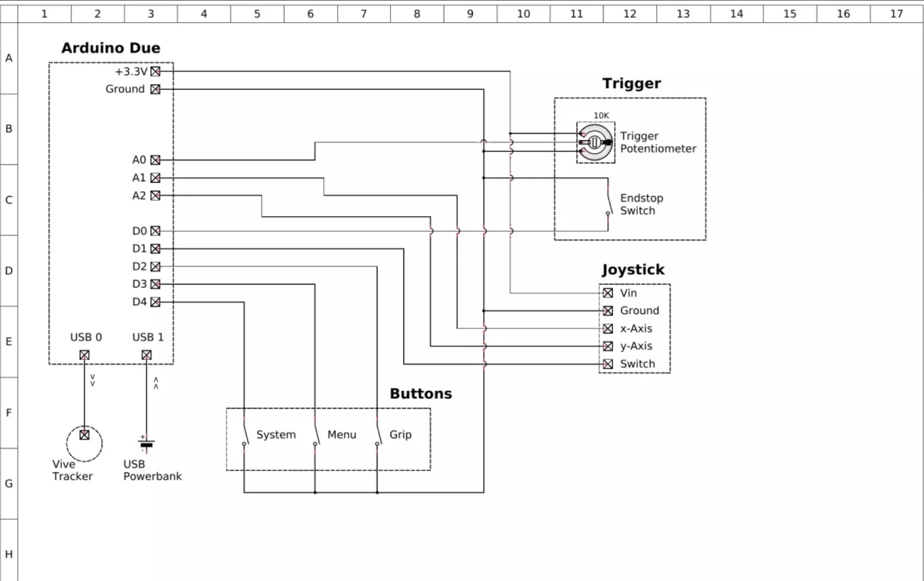Image resolution: width=924 pixels, height=581 pixels.
Task: Click the Vive Tracker circle symbol
Action: pyautogui.click(x=83, y=443)
